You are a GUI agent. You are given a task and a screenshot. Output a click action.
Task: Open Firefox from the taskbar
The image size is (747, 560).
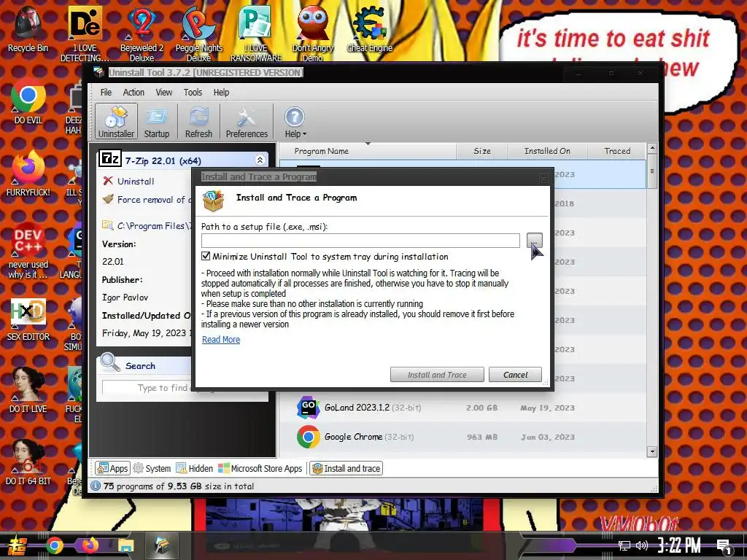point(90,545)
